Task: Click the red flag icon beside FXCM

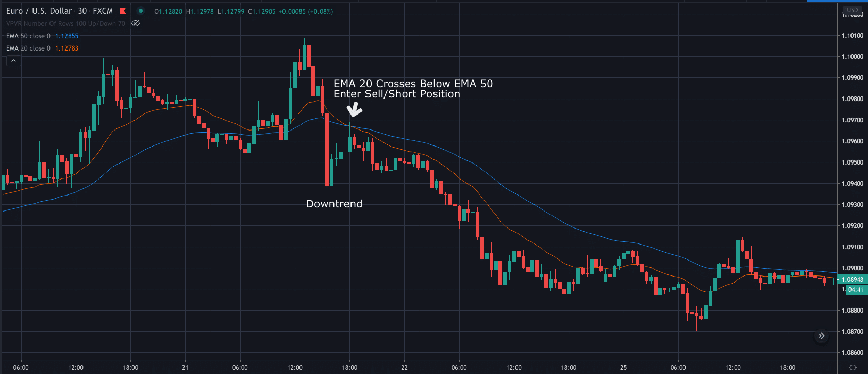Action: click(x=123, y=11)
